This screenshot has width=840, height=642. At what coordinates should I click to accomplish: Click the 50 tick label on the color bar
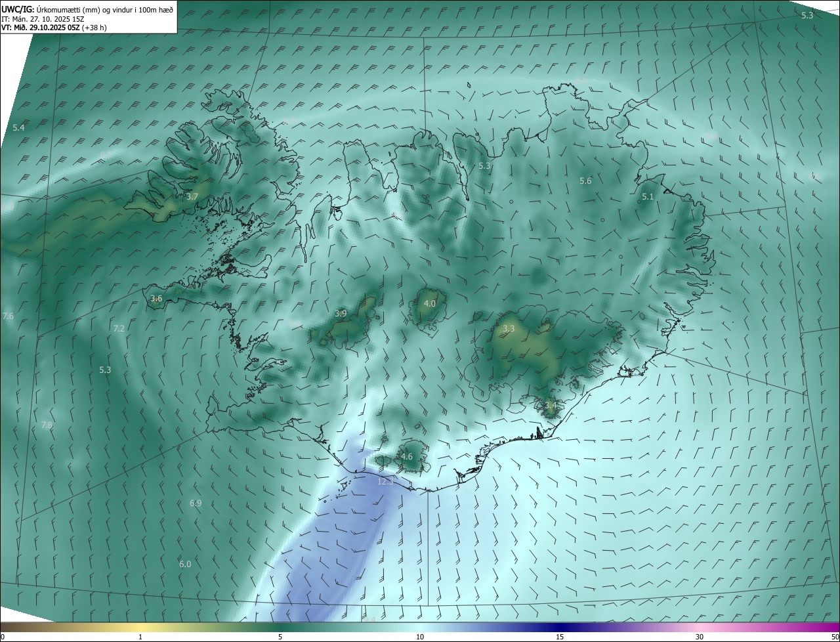click(x=835, y=637)
